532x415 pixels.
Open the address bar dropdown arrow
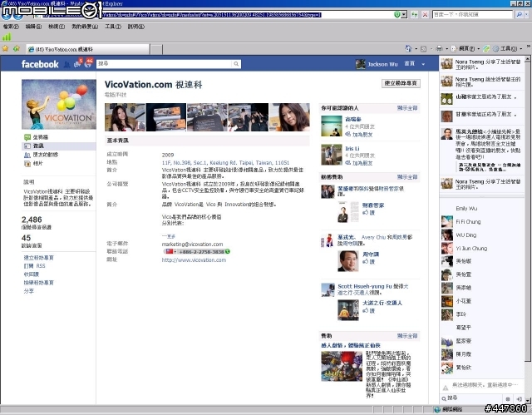pyautogui.click(x=403, y=15)
